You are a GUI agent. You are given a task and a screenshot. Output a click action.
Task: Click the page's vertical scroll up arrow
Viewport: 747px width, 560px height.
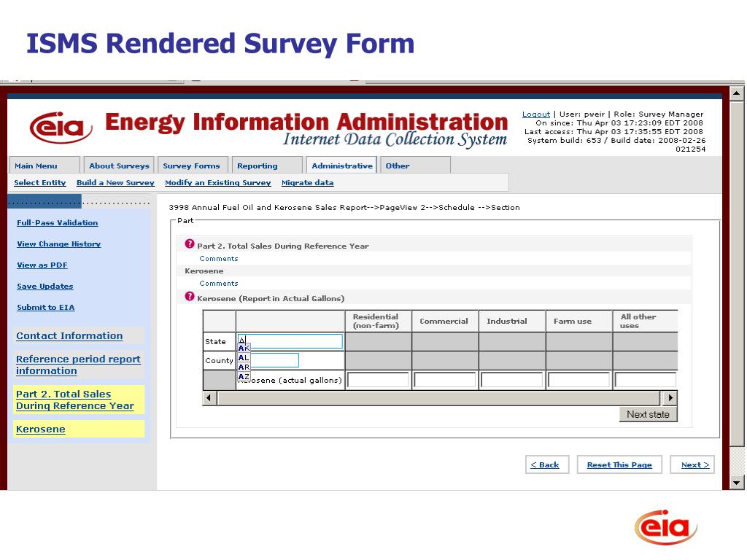point(737,93)
